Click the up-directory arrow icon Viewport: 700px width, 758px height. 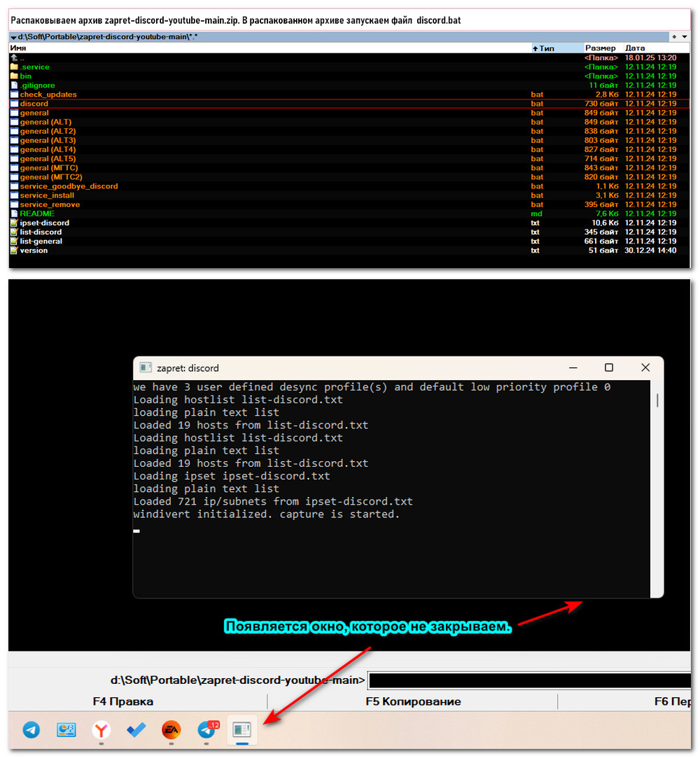click(14, 57)
